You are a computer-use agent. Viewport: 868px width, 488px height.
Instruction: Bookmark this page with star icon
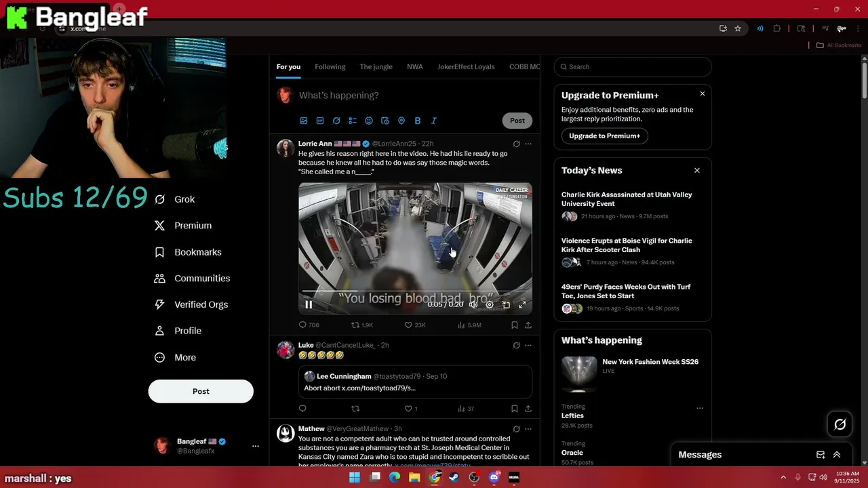pyautogui.click(x=738, y=28)
